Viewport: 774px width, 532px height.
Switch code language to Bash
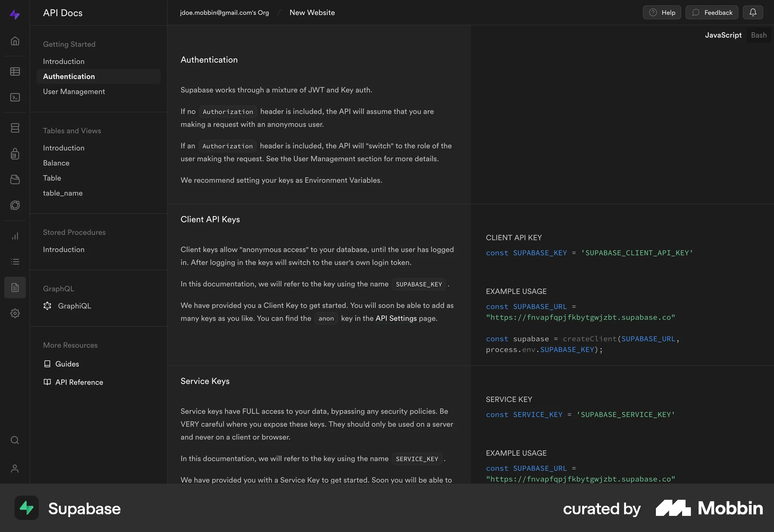click(759, 35)
